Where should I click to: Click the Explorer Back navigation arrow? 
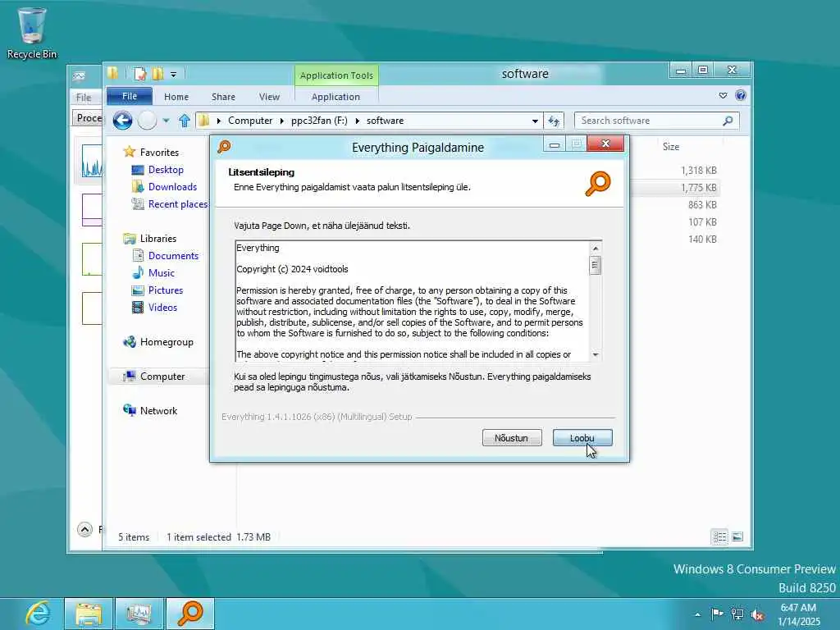coord(123,121)
